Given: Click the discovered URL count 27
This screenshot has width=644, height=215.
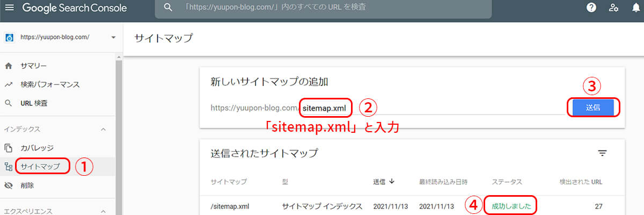Looking at the screenshot, I should (598, 206).
